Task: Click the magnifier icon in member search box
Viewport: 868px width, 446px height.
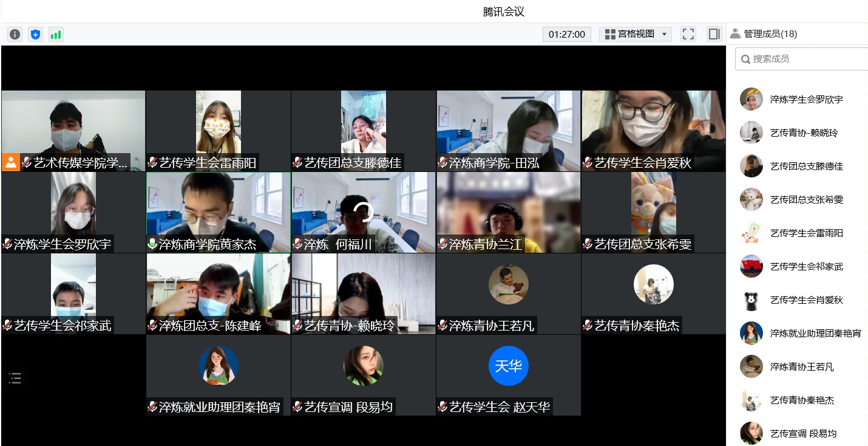Action: pyautogui.click(x=745, y=59)
